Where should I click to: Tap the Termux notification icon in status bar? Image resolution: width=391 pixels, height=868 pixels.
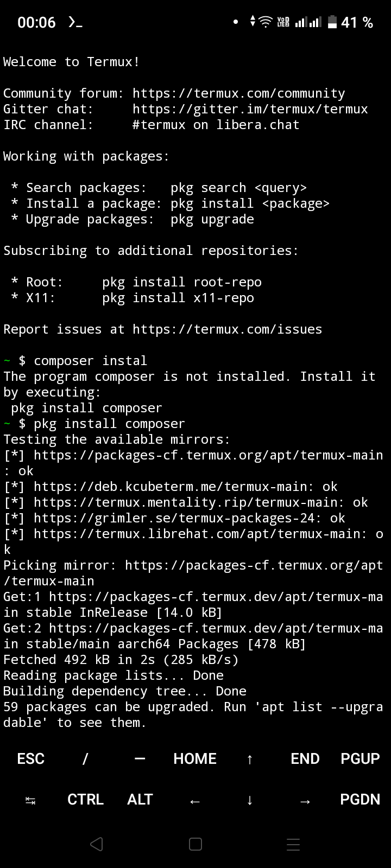point(75,23)
